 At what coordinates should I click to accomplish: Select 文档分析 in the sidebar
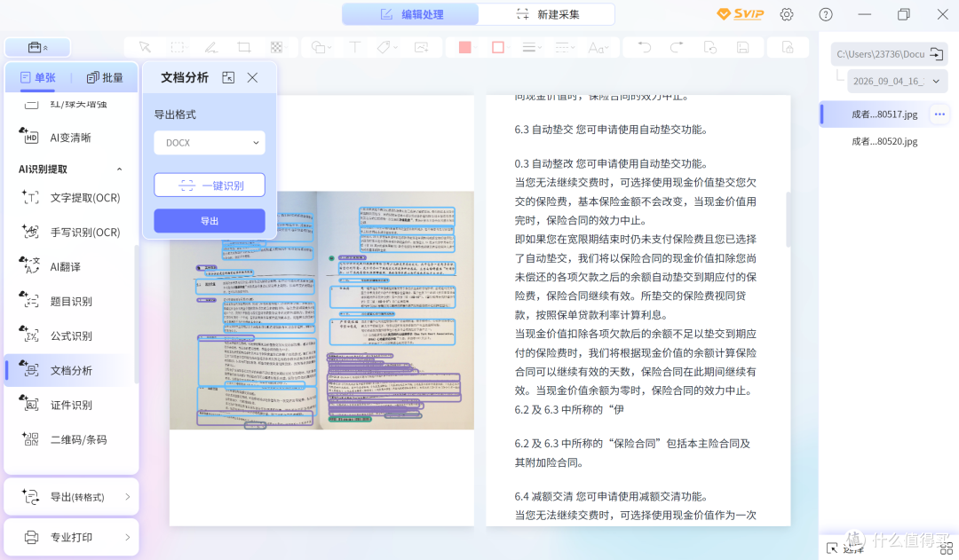[71, 370]
